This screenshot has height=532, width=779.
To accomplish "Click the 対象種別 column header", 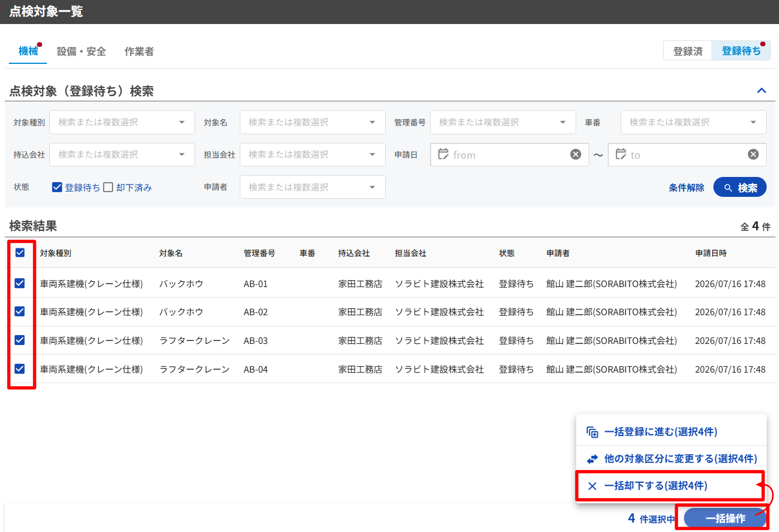I will click(56, 253).
